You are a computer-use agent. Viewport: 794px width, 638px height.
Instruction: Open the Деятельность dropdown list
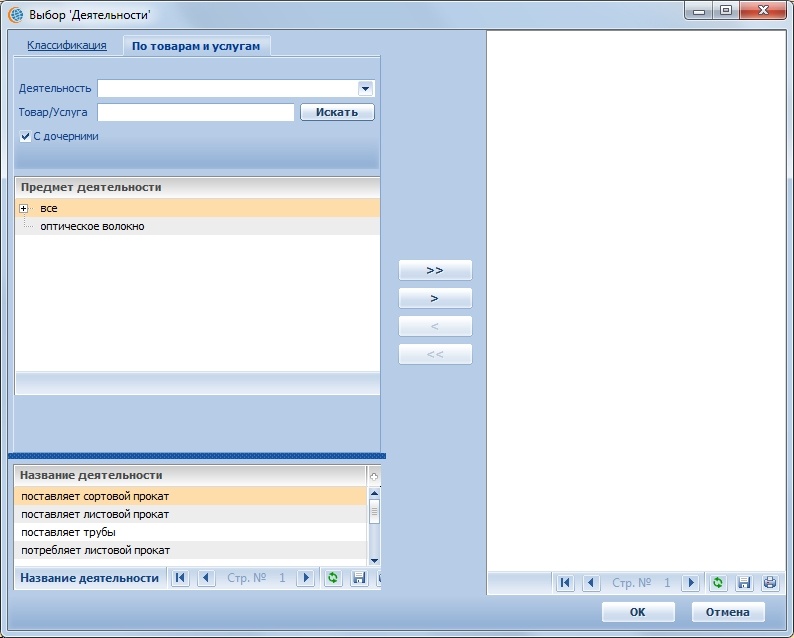pyautogui.click(x=365, y=89)
